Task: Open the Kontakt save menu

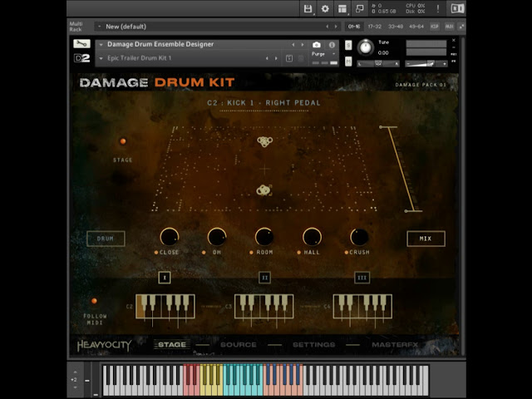Action: [x=308, y=9]
